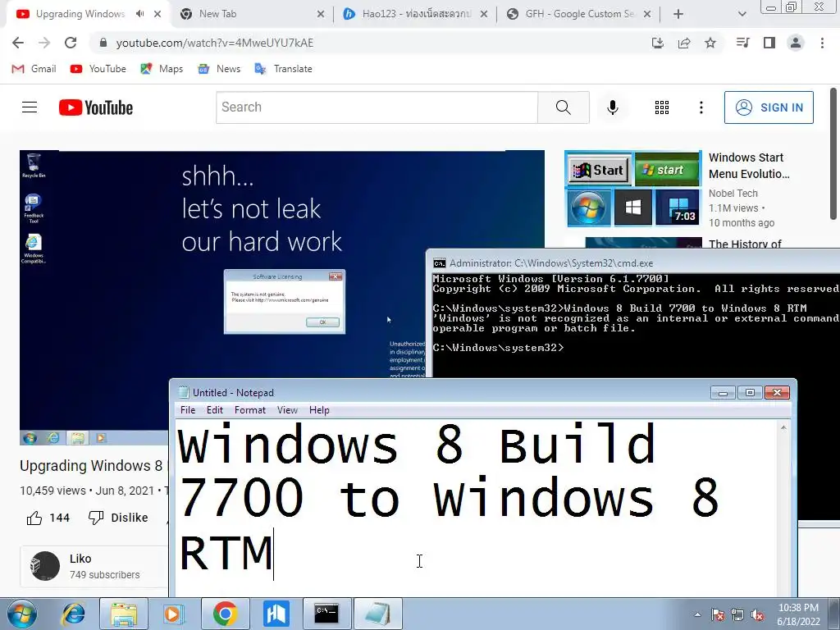Open the Liko channel name
Image resolution: width=840 pixels, height=630 pixels.
pyautogui.click(x=80, y=558)
